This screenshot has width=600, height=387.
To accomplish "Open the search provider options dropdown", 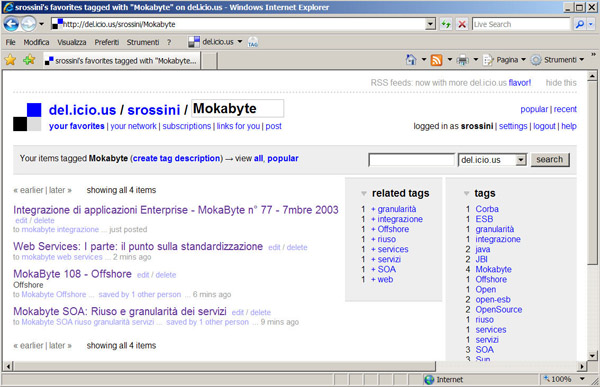I will point(591,24).
